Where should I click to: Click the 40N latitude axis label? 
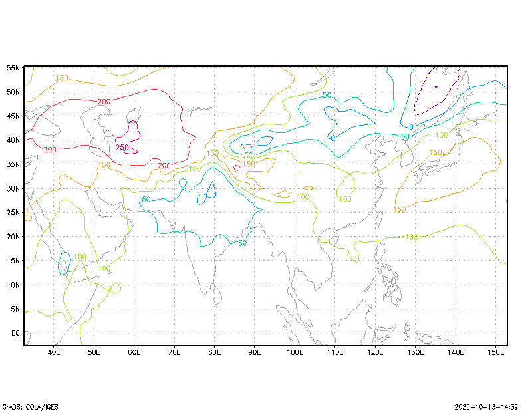[13, 140]
